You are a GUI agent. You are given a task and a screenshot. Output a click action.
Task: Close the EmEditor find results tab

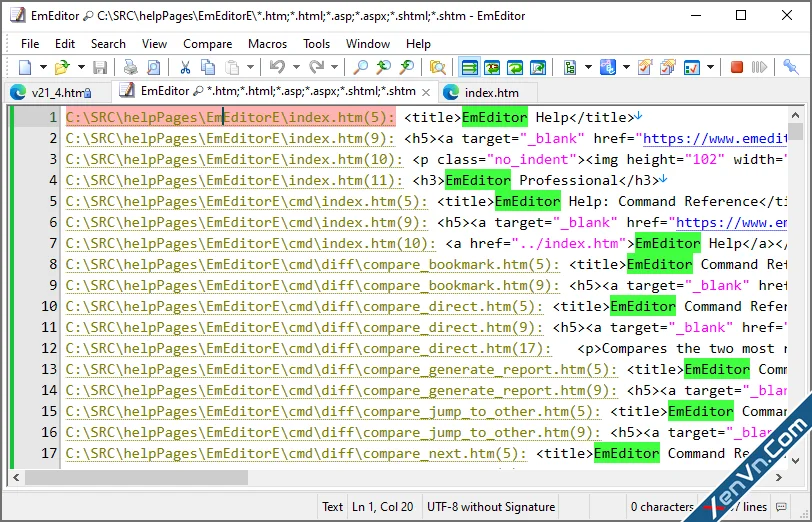point(426,92)
